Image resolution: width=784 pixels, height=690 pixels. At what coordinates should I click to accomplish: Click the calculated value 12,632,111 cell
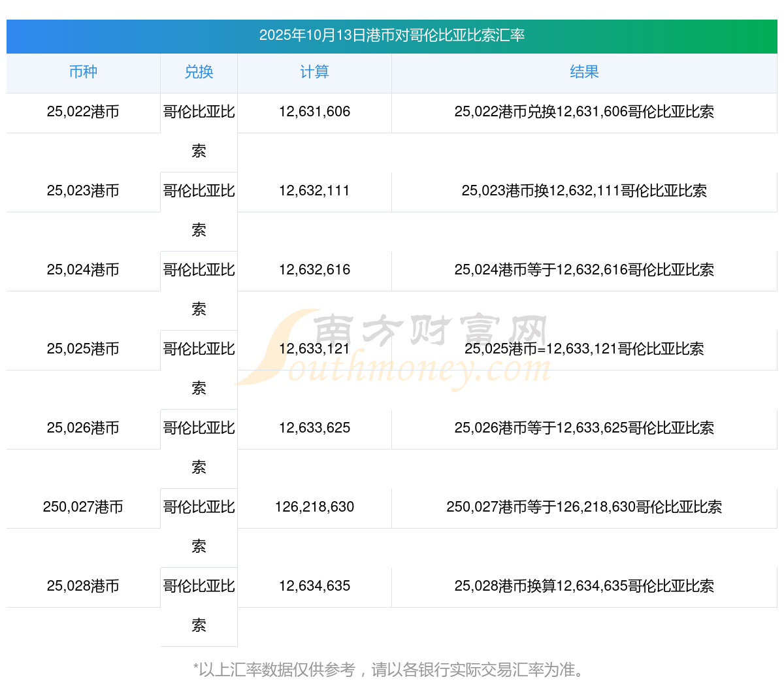click(x=314, y=191)
